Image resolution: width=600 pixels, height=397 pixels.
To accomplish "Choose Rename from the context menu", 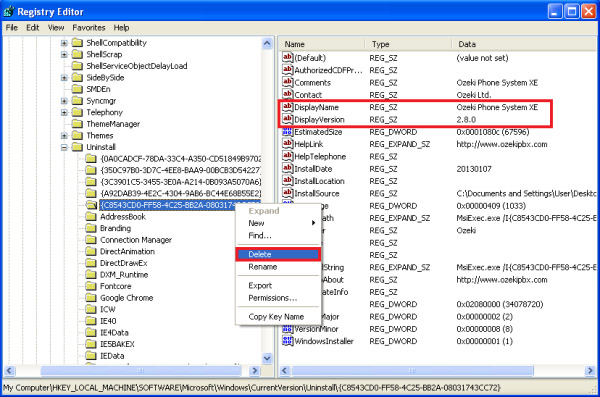I will pyautogui.click(x=278, y=267).
